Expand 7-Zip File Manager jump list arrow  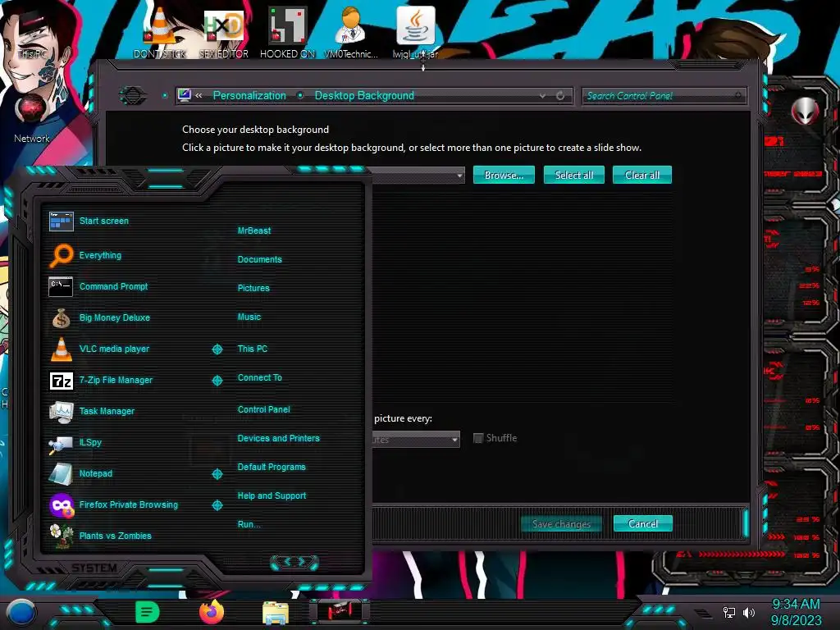click(x=217, y=381)
